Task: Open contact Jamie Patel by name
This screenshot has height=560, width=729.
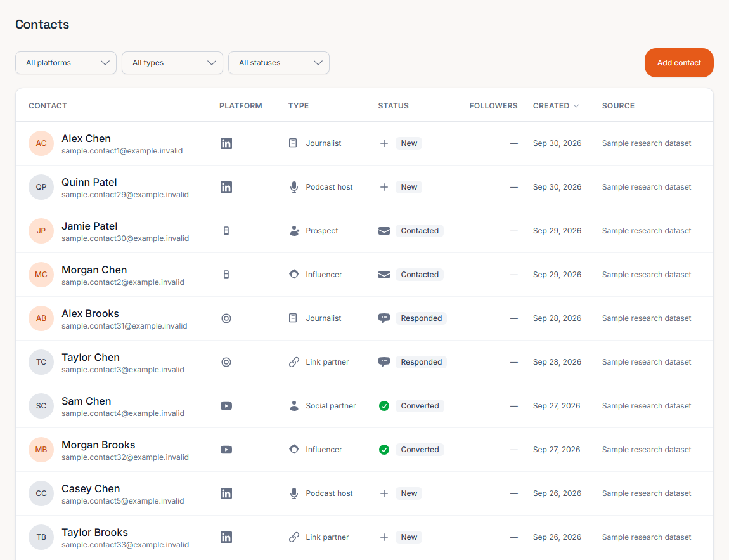Action: tap(89, 226)
